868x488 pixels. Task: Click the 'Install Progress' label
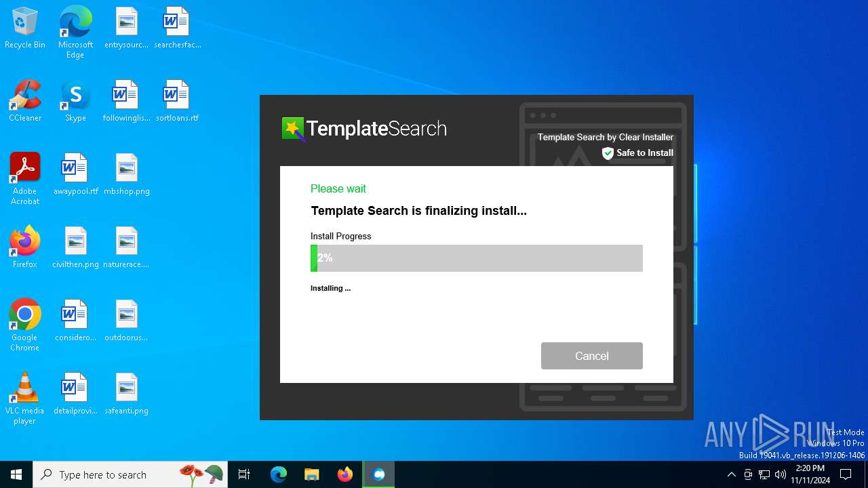340,237
